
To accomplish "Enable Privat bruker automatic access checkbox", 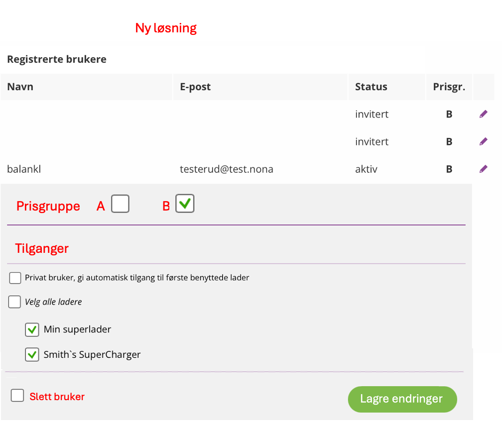I will [x=15, y=278].
